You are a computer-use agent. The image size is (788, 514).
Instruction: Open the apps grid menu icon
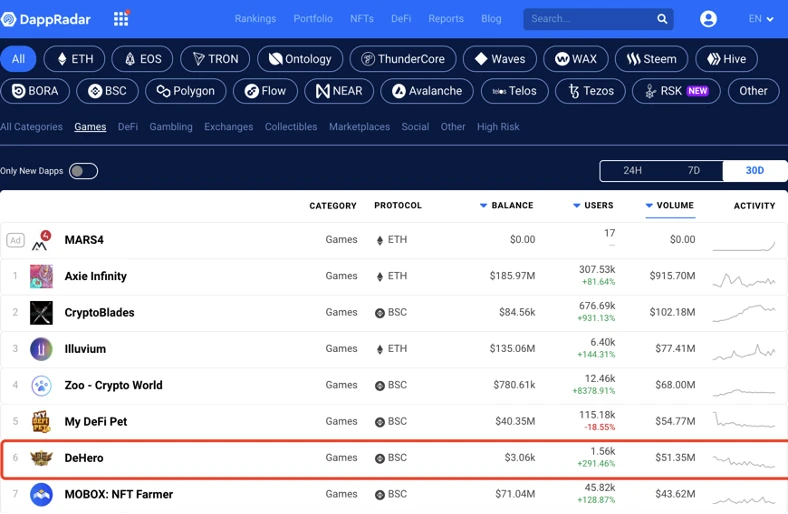pos(121,19)
